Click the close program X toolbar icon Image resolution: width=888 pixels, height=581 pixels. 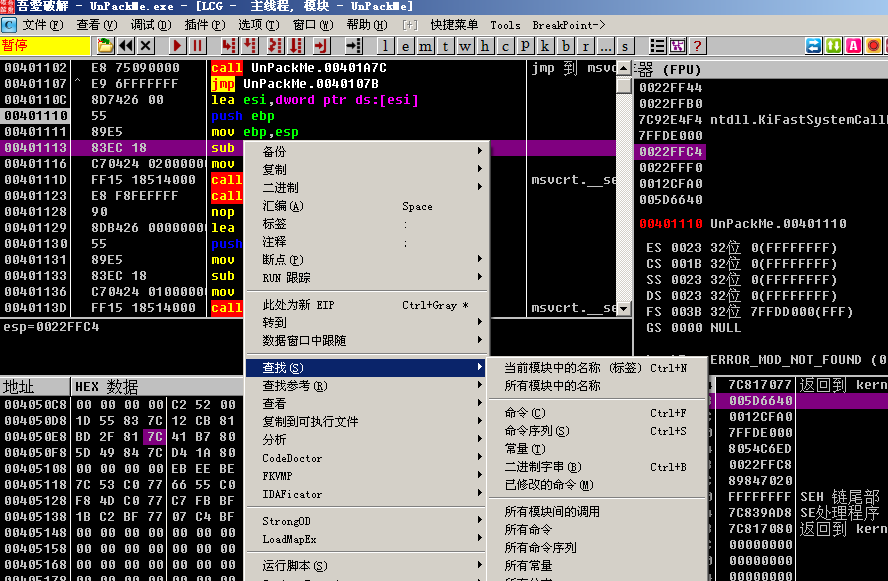click(x=146, y=46)
